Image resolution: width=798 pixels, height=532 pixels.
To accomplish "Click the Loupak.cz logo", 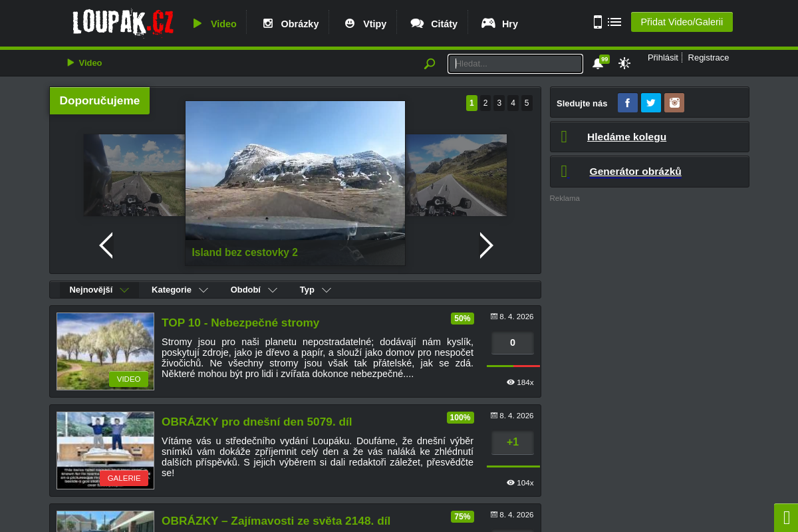I will [x=123, y=23].
